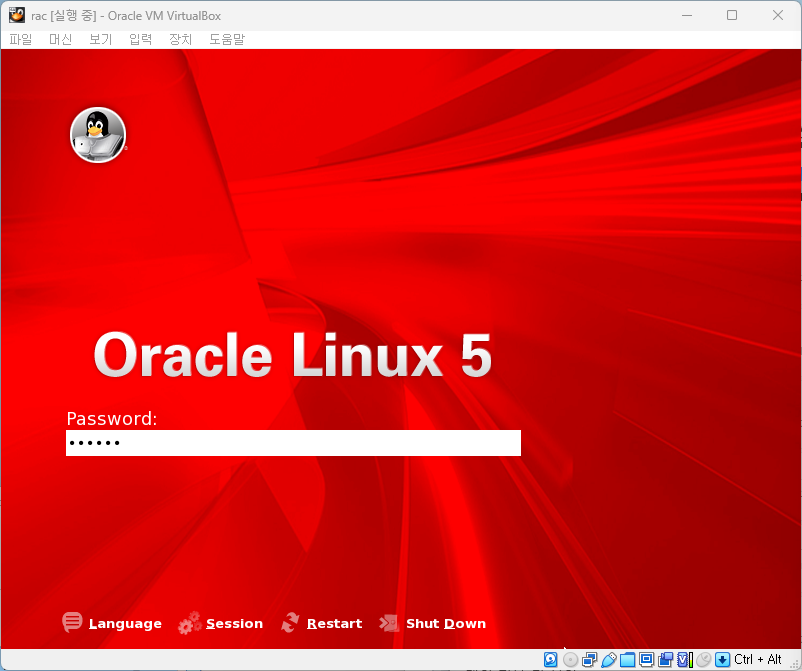Click the Ctrl + Alt host key label
The width and height of the screenshot is (802, 671).
[758, 659]
